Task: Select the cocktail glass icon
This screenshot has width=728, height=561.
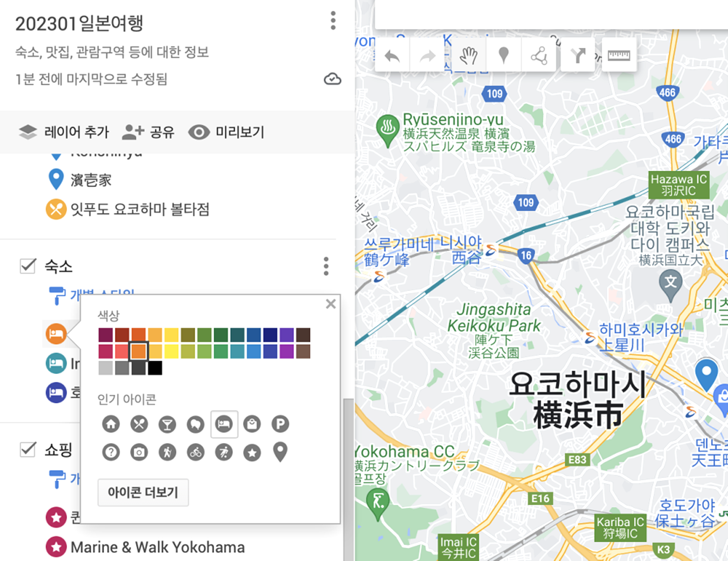Action: 167,424
